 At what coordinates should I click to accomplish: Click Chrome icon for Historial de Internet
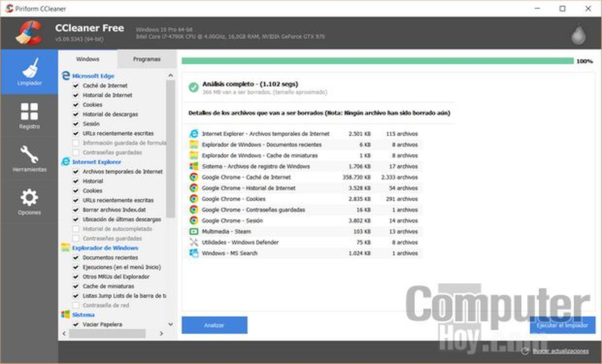click(194, 188)
